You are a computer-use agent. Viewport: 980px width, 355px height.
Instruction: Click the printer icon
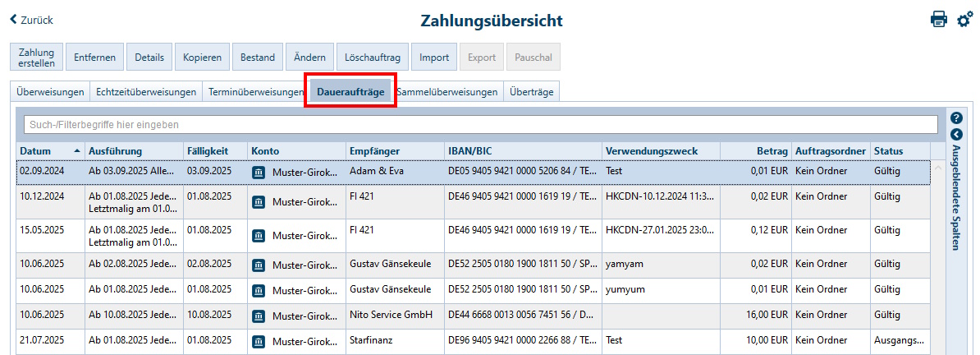coord(938,20)
